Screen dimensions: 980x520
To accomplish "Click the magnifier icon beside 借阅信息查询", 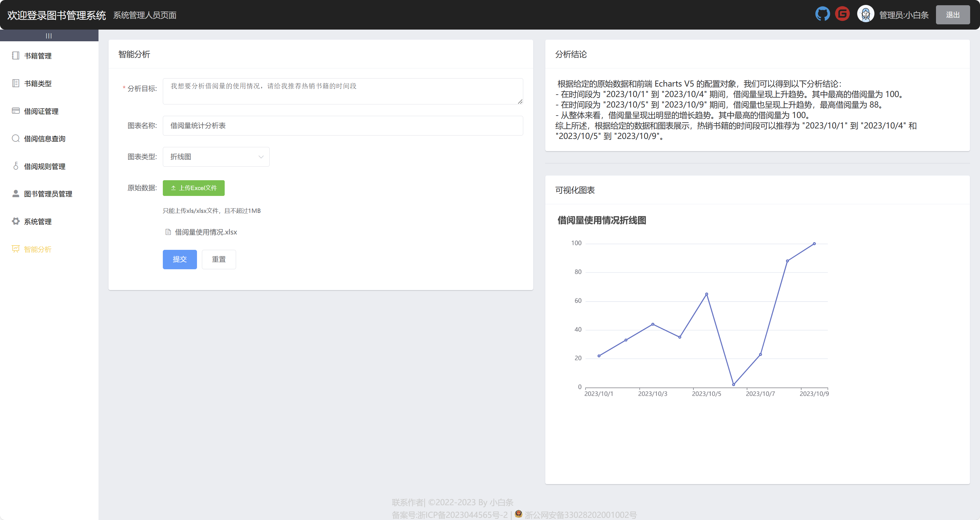I will [x=16, y=139].
